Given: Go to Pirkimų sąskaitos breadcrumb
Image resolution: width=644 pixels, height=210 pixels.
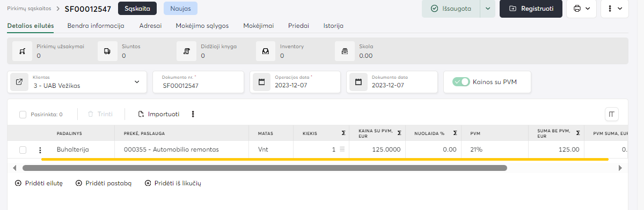Looking at the screenshot, I should pos(30,9).
